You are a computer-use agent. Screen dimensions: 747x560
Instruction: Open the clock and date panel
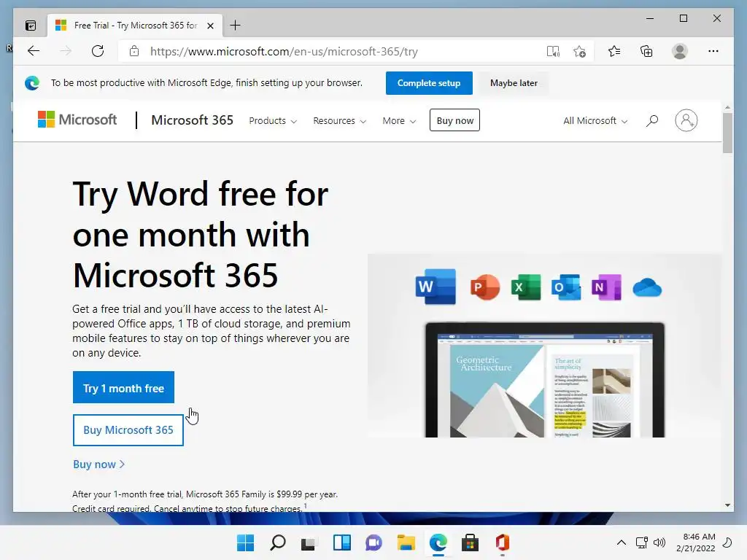pos(696,542)
